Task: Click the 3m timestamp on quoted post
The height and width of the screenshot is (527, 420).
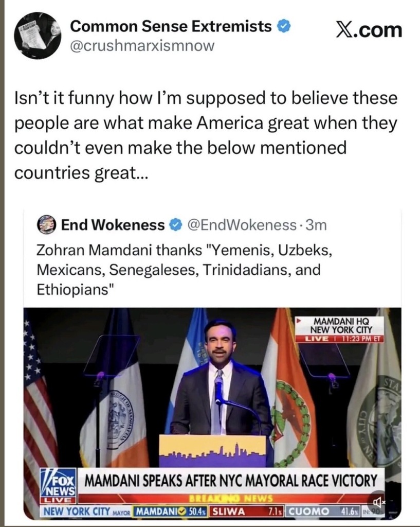Action: pyautogui.click(x=316, y=225)
